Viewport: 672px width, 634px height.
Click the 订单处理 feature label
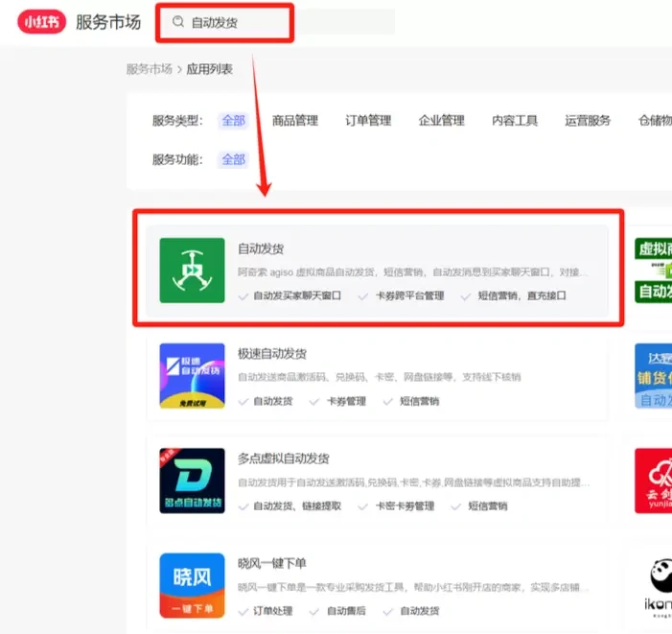coord(273,611)
